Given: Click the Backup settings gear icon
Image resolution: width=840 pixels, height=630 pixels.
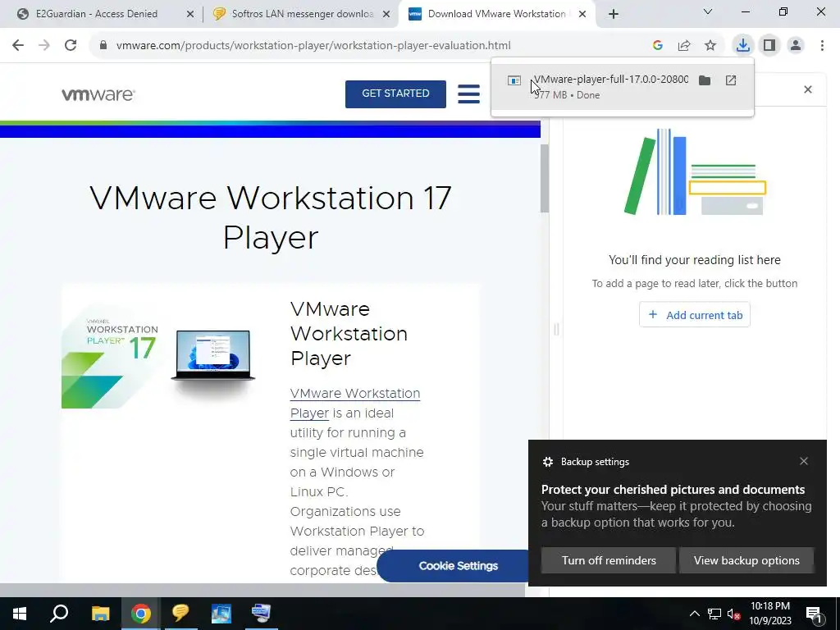Looking at the screenshot, I should (547, 462).
